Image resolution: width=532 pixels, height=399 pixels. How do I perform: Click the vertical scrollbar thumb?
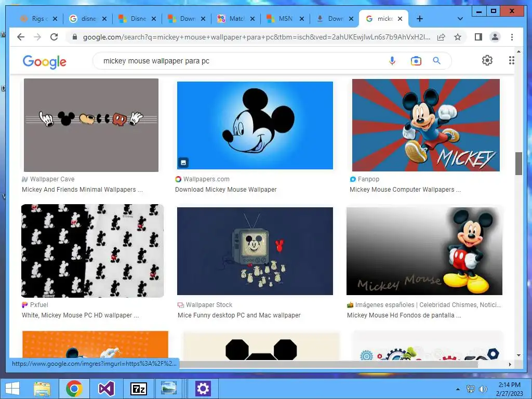[518, 164]
